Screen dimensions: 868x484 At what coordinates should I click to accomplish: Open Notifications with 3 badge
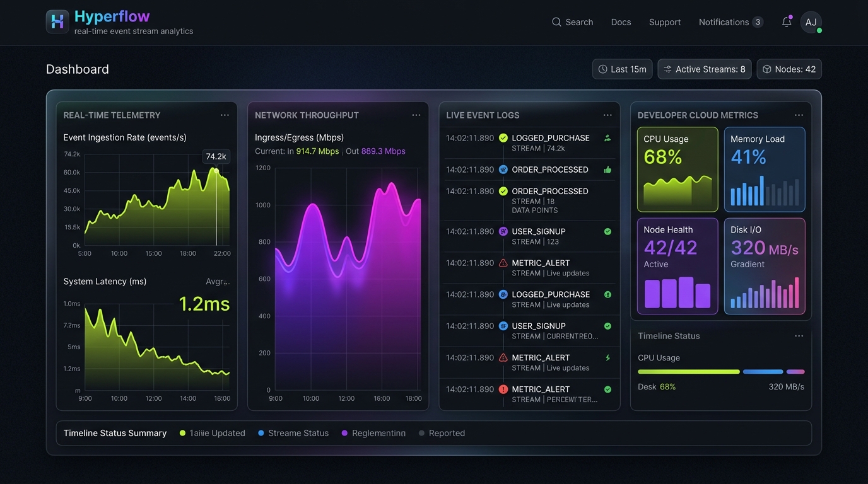point(730,22)
